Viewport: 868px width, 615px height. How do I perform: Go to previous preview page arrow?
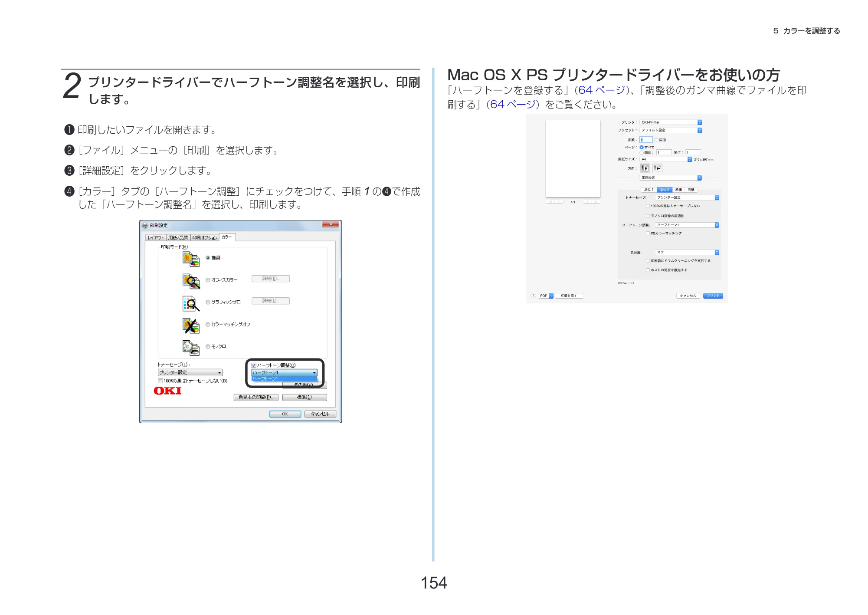click(x=559, y=201)
